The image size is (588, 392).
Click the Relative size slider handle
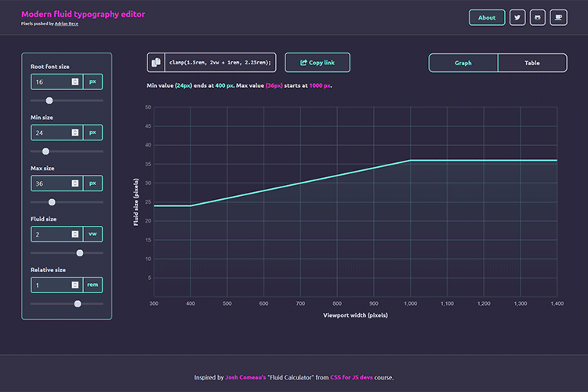pos(77,303)
